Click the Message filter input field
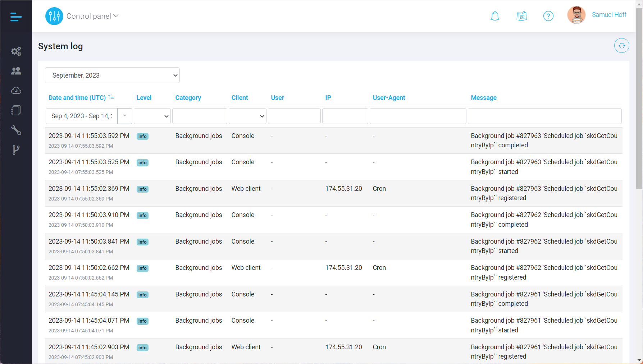Viewport: 643px width, 364px height. click(x=544, y=116)
